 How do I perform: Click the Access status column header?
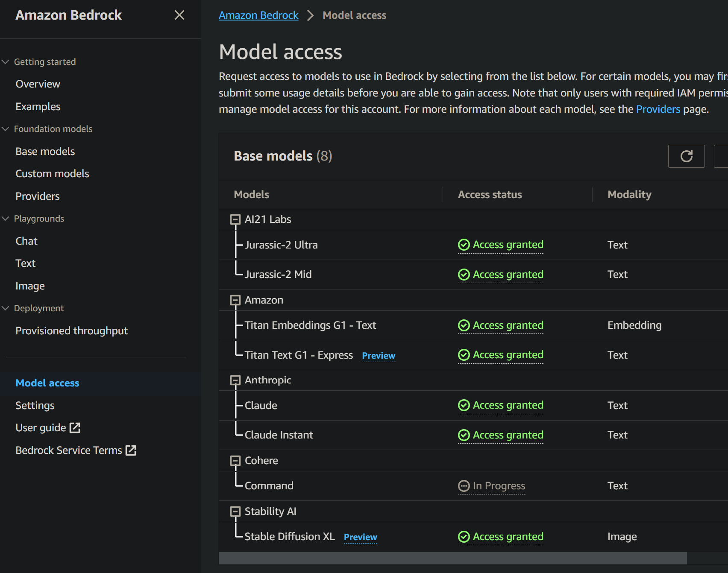click(490, 195)
